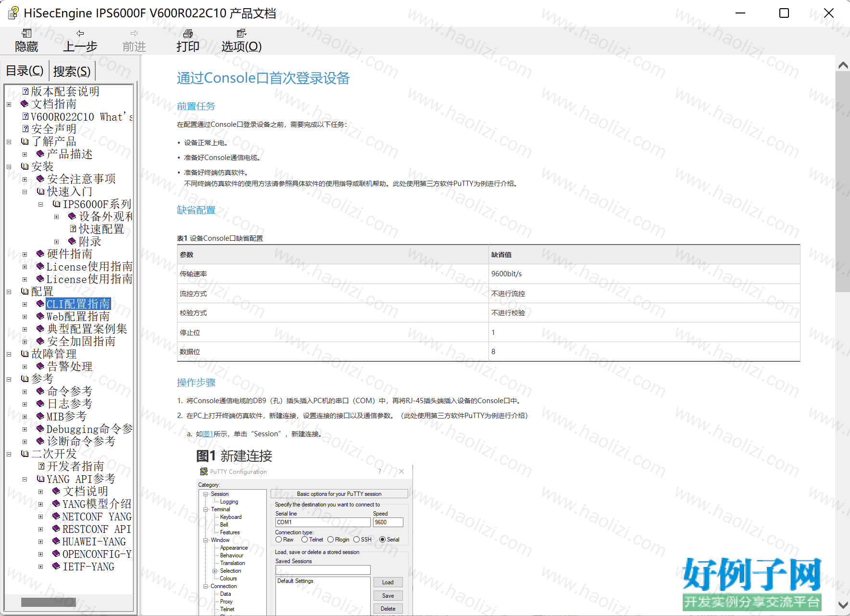Open the 选项(O) options icon

tap(241, 33)
